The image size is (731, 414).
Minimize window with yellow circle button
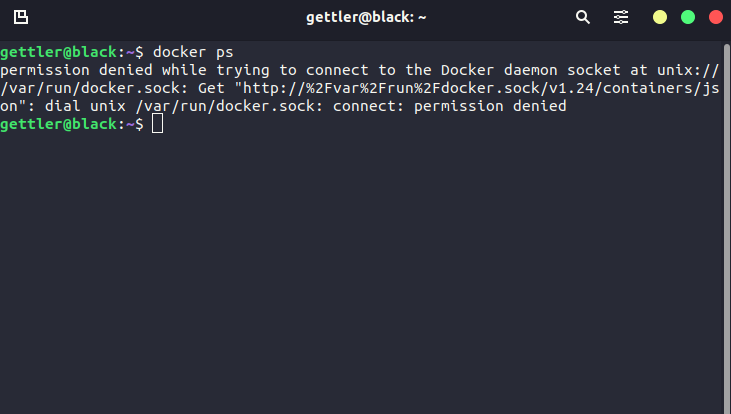click(x=660, y=17)
